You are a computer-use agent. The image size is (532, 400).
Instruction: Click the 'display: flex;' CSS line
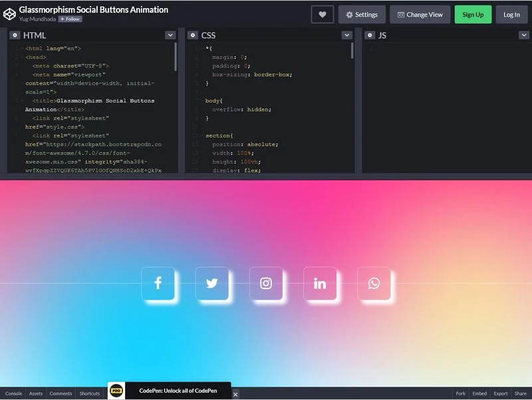(x=237, y=170)
